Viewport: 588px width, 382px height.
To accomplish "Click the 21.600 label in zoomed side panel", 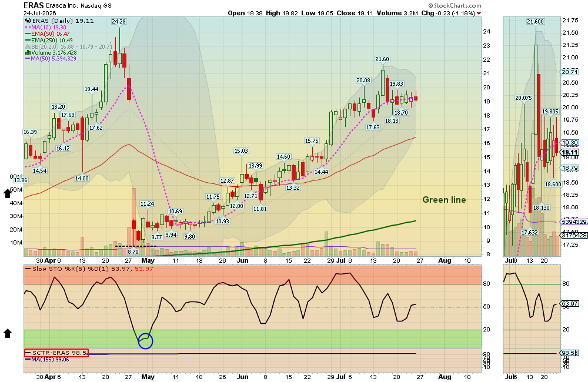I will coord(535,21).
